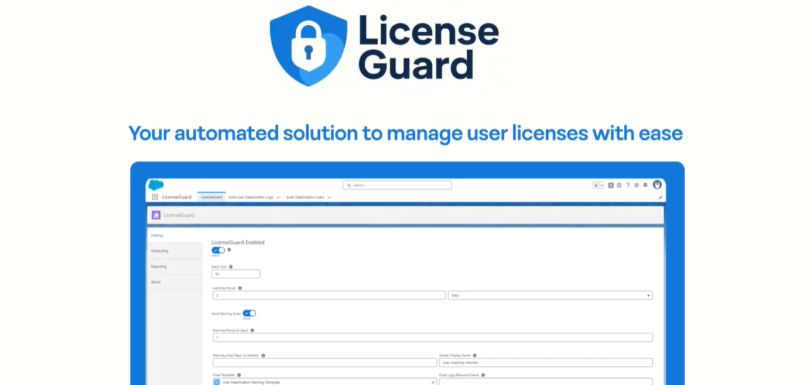Click the Sender Display Name field
Viewport: 810px width, 385px height.
point(546,363)
